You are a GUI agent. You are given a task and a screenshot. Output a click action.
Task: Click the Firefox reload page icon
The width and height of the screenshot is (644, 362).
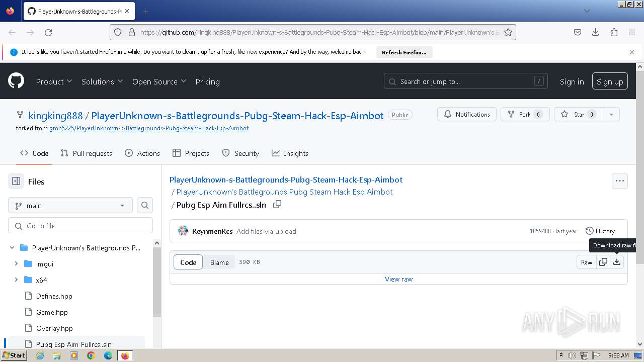(x=48, y=32)
